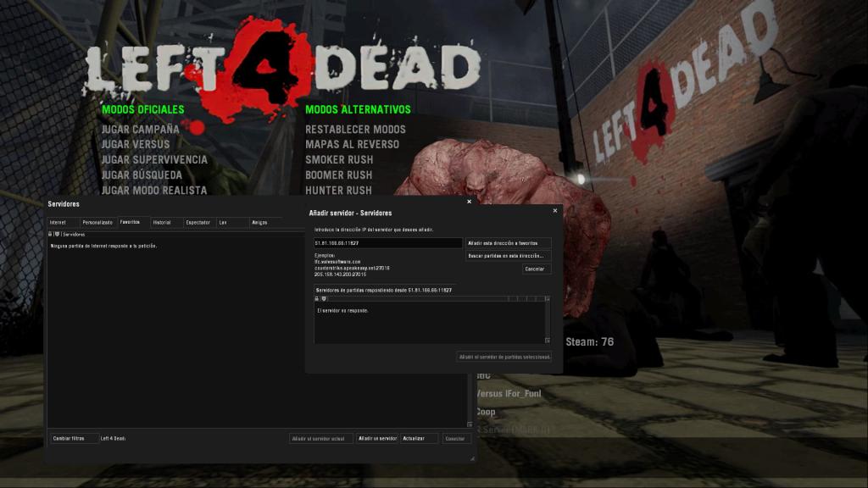
Task: Switch to the Personalizado tab
Action: [x=97, y=223]
